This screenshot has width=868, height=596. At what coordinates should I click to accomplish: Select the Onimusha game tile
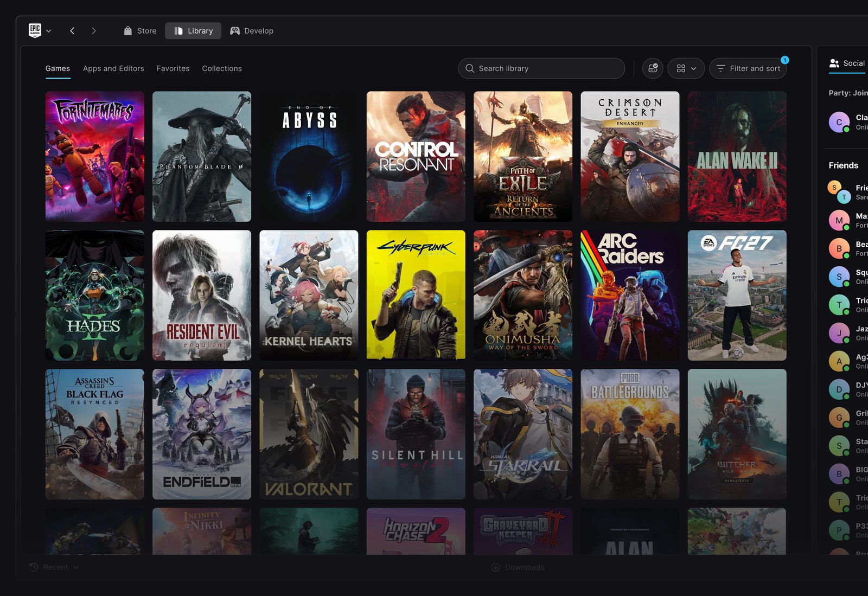[x=523, y=295]
